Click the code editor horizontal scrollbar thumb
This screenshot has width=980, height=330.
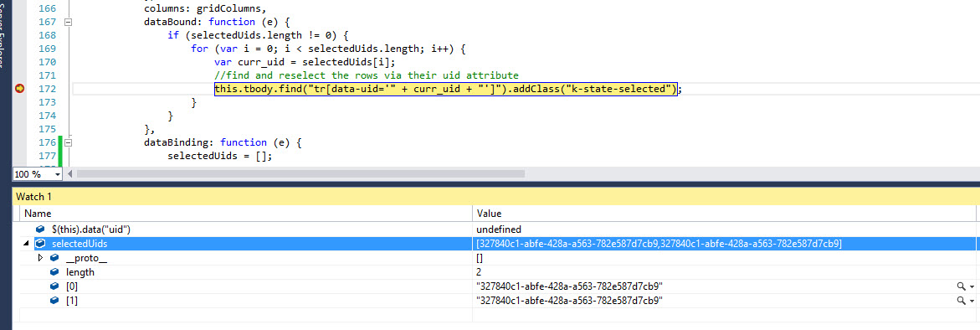tap(300, 173)
